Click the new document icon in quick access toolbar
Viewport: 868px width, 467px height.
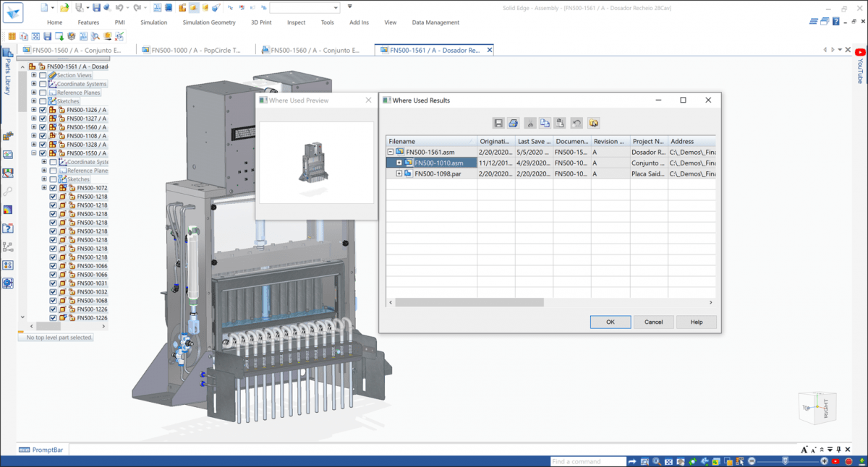click(45, 7)
